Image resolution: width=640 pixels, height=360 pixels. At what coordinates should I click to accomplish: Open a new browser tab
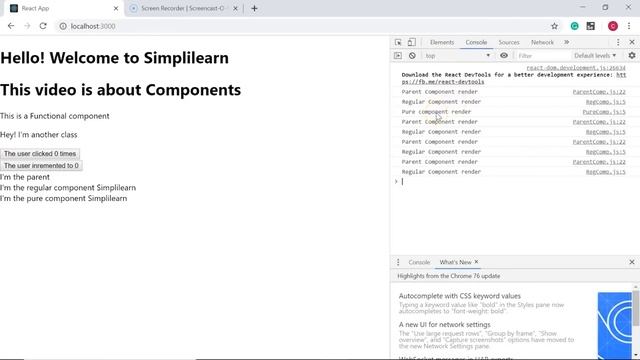tap(254, 8)
